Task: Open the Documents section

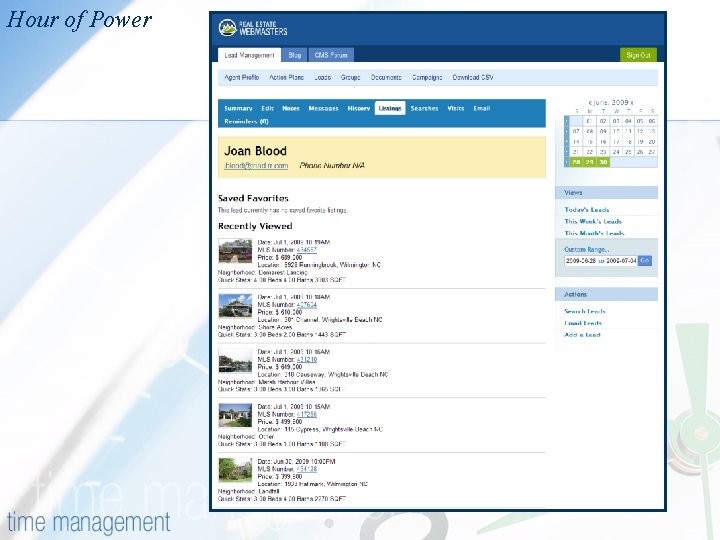Action: point(386,77)
